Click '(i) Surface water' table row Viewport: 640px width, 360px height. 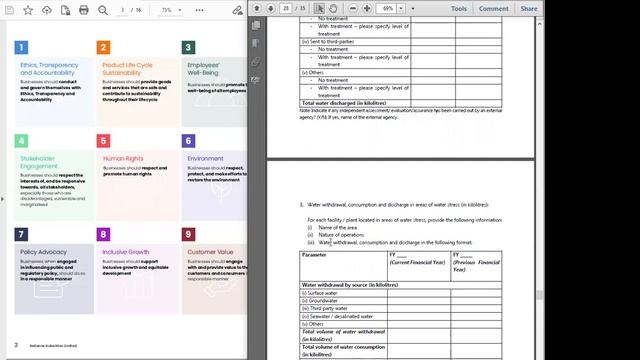click(x=400, y=293)
